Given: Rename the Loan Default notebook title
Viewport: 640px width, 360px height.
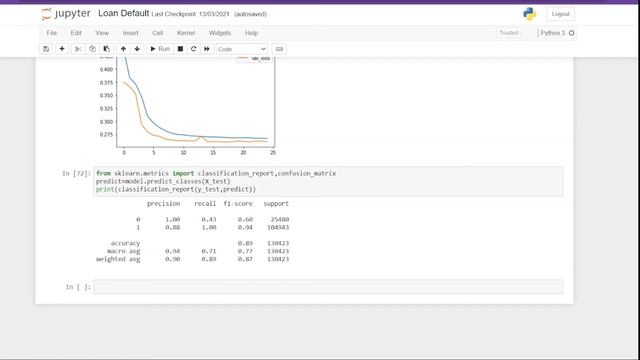Looking at the screenshot, I should 124,13.
